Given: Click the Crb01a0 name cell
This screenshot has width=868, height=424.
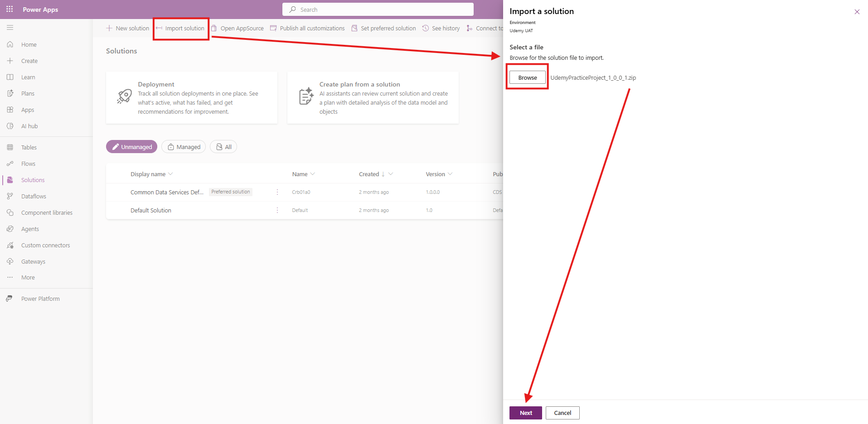Looking at the screenshot, I should 301,192.
